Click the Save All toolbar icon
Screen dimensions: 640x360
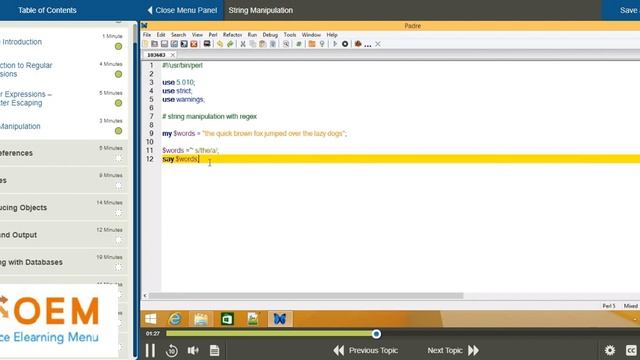tap(184, 44)
